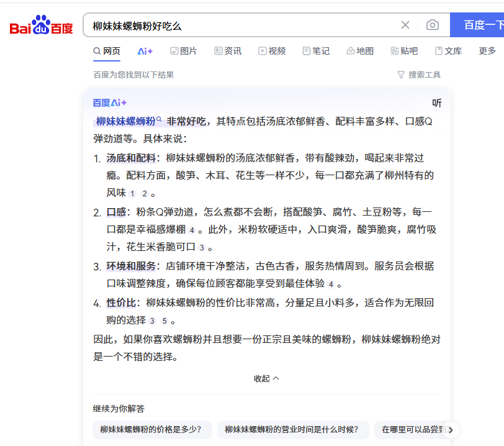504x446 pixels.
Task: Click the 听 listen button
Action: 437,103
